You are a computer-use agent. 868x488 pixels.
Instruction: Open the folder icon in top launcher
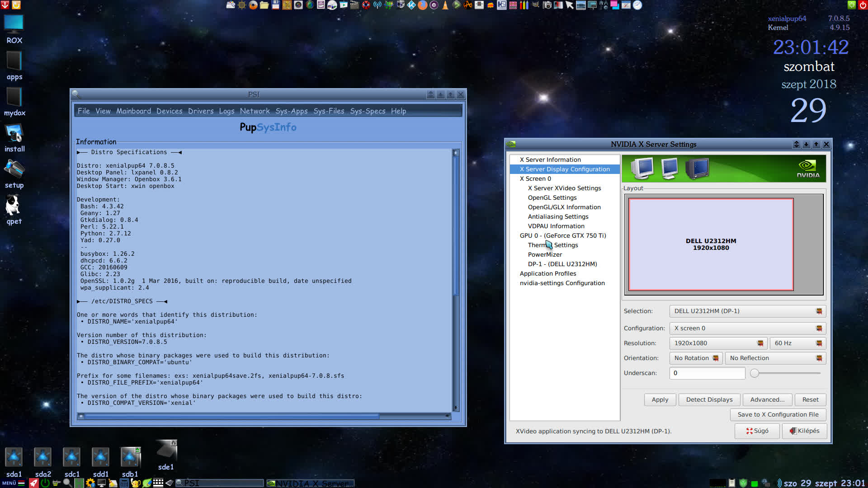pyautogui.click(x=264, y=5)
